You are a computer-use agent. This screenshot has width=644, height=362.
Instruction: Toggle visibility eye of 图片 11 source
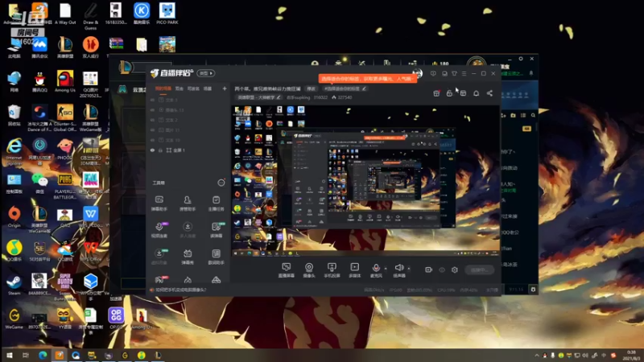[152, 130]
